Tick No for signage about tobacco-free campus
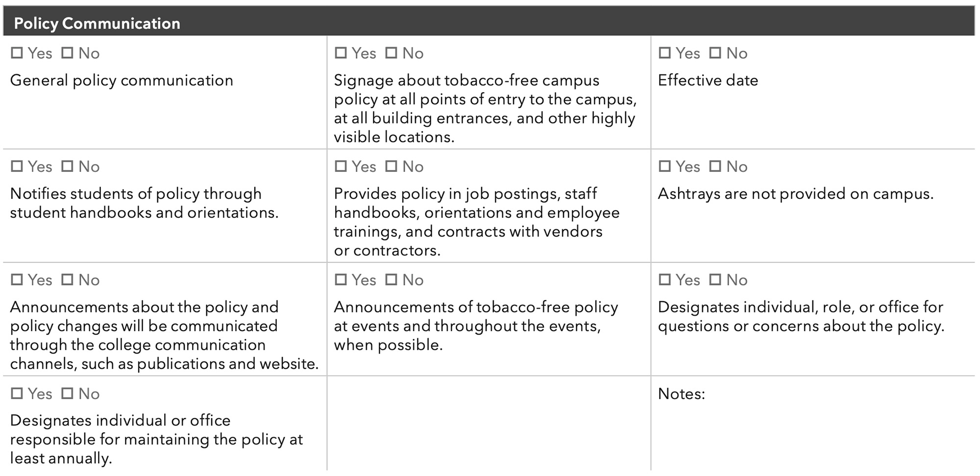Screen dimensions: 980x476 click(391, 53)
